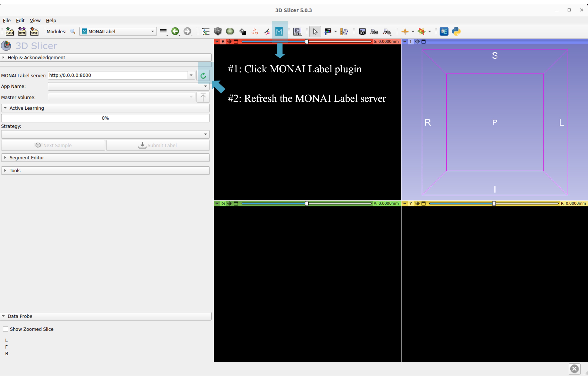Screen dimensions: 588x380
Task: Maximize the red slice view
Action: point(236,42)
